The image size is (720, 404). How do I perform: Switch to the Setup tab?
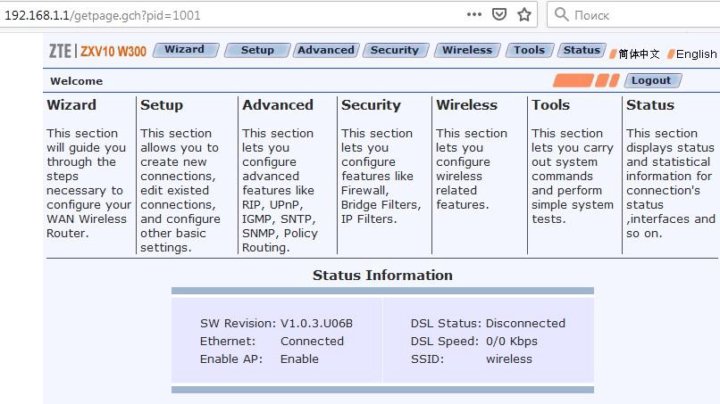(x=257, y=50)
